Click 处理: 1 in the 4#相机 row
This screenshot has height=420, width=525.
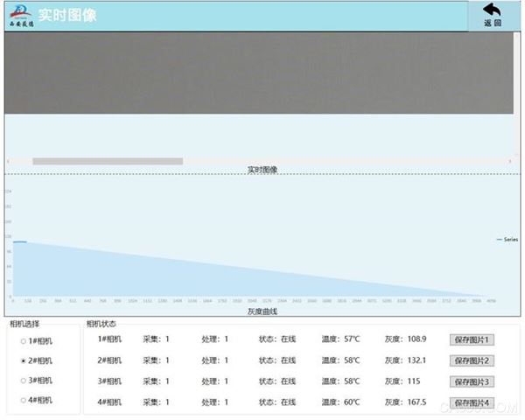point(215,402)
